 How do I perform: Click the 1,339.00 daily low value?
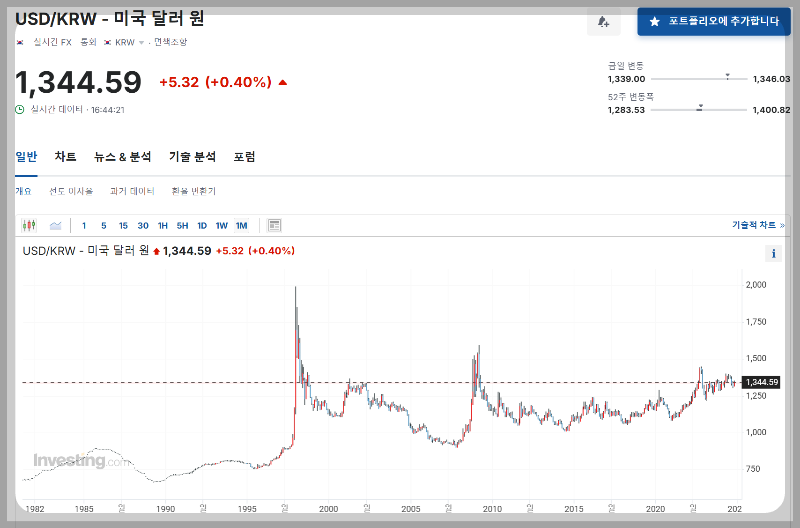[x=626, y=79]
